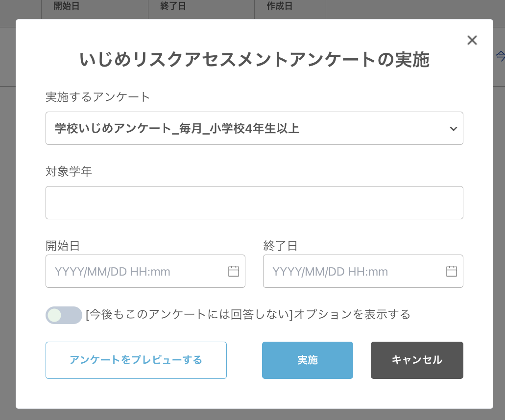Focus the 開始日 date input
Viewport: 505px width, 420px height.
(145, 271)
